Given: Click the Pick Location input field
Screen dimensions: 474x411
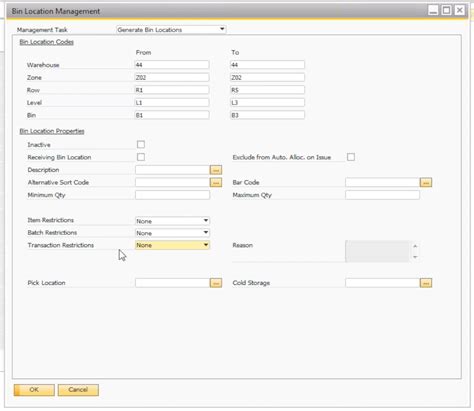Looking at the screenshot, I should [172, 283].
